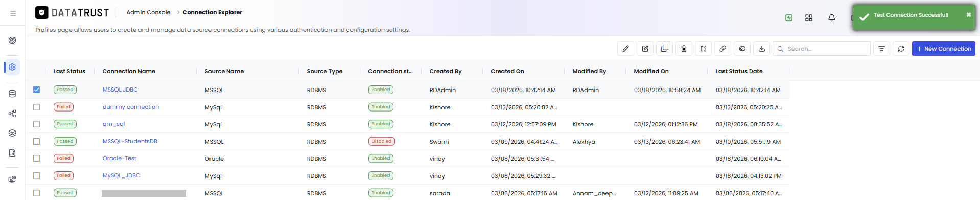The height and width of the screenshot is (200, 980).
Task: Click the chain link icon in toolbar
Action: 722,49
